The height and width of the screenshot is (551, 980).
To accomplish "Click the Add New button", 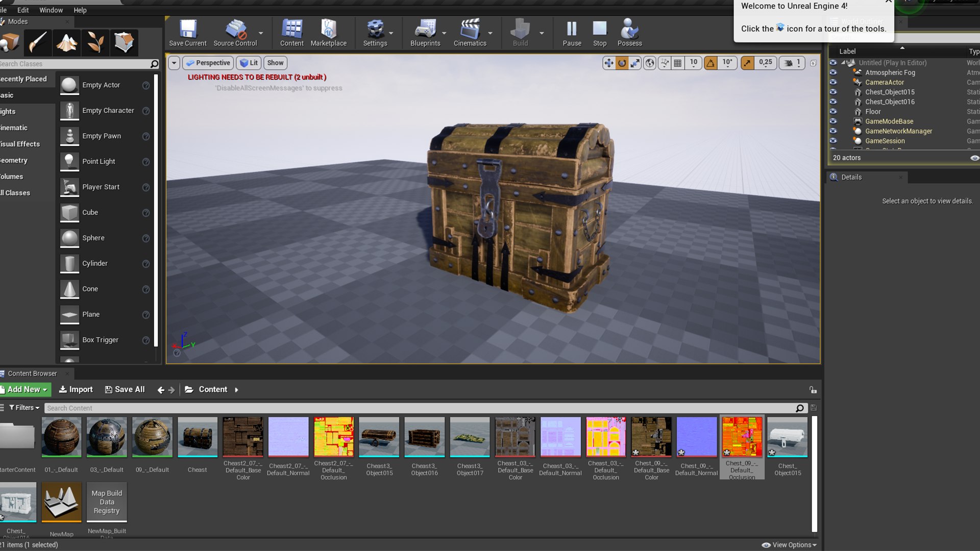I will click(x=25, y=389).
